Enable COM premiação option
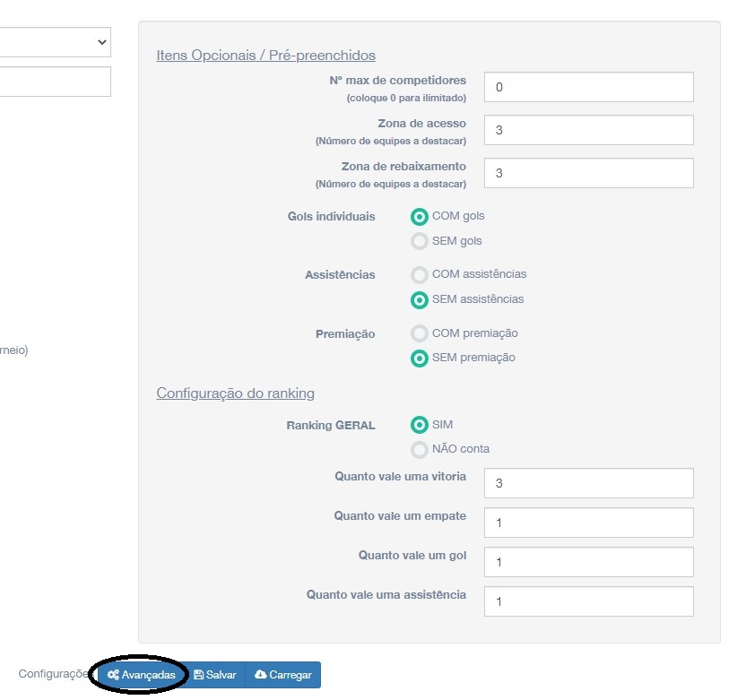 coord(419,333)
